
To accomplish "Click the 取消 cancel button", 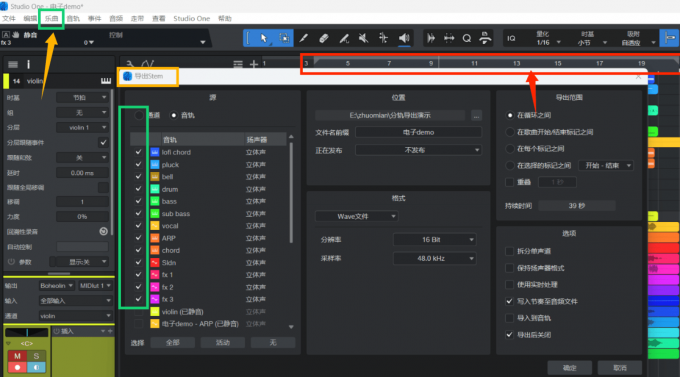I will [x=620, y=368].
